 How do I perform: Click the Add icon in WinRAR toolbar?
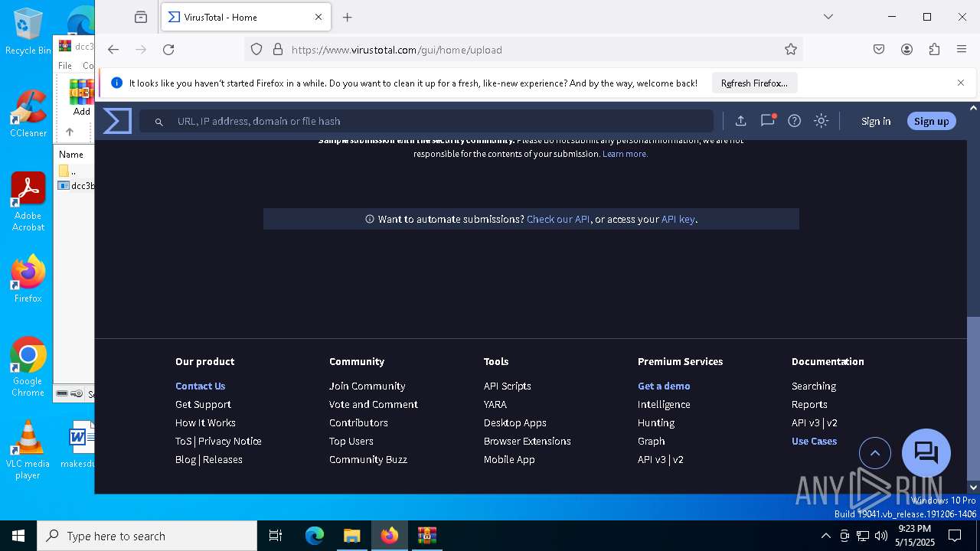[81, 97]
